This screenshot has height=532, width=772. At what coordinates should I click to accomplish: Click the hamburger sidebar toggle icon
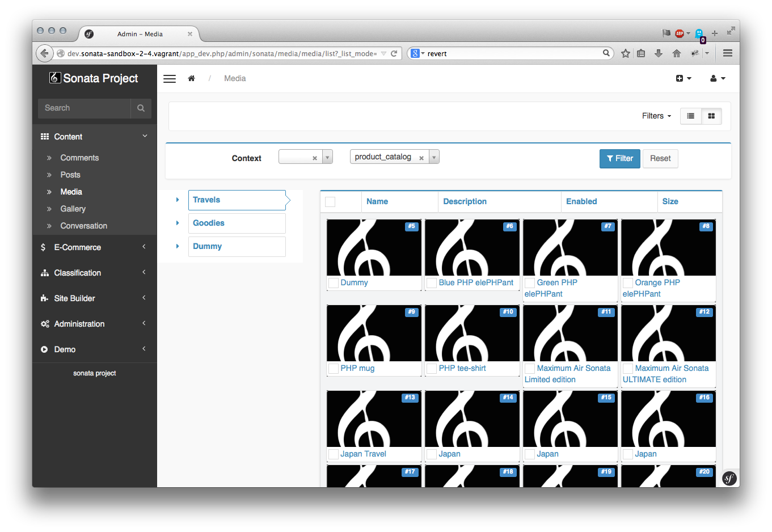tap(170, 79)
